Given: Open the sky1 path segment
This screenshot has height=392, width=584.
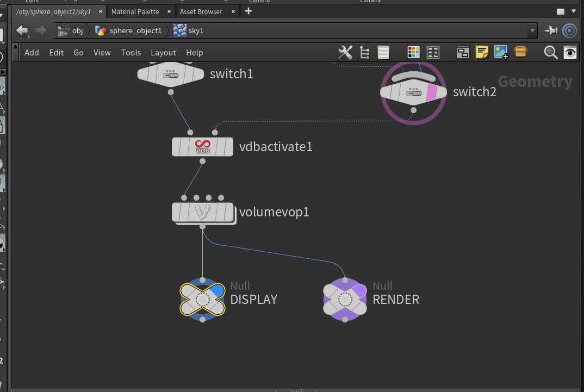Looking at the screenshot, I should 189,30.
